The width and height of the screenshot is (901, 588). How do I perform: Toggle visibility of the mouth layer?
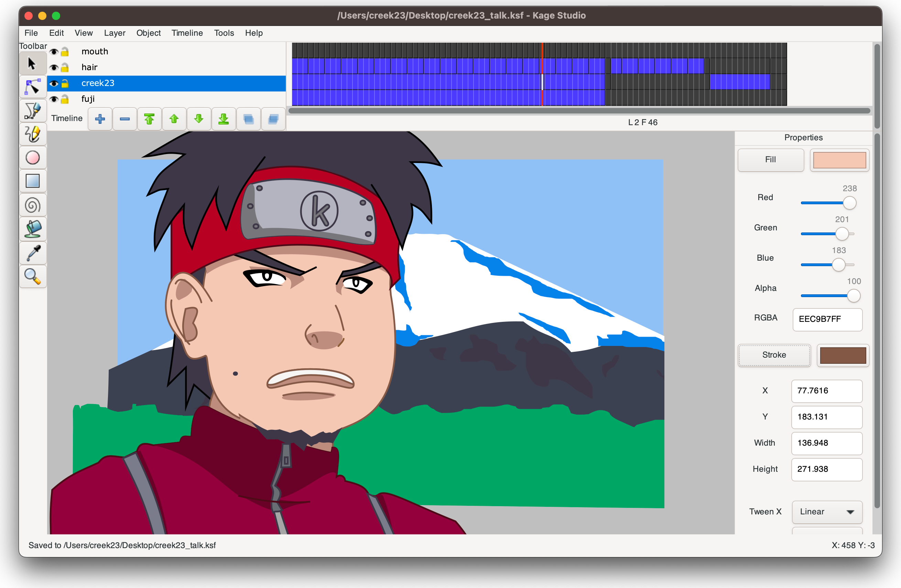[54, 51]
